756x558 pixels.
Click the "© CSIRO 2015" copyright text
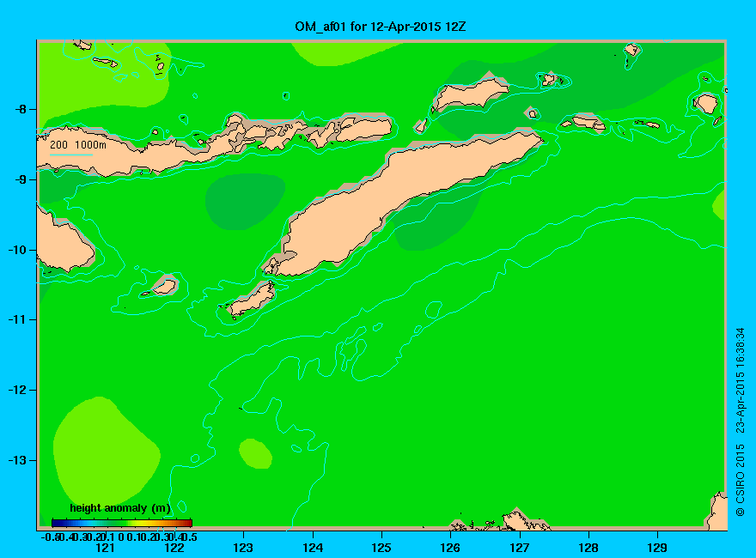tap(740, 481)
